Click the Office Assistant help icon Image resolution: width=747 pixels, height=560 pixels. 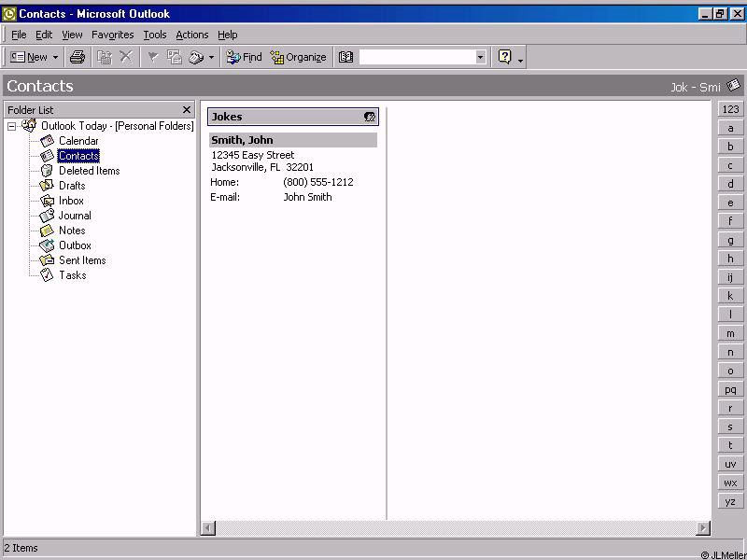click(x=504, y=57)
